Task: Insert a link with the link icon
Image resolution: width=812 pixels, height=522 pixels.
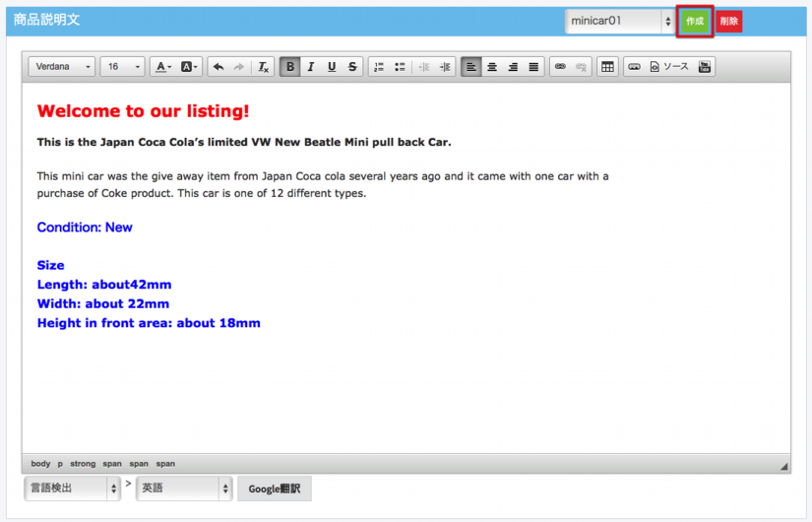Action: tap(560, 67)
